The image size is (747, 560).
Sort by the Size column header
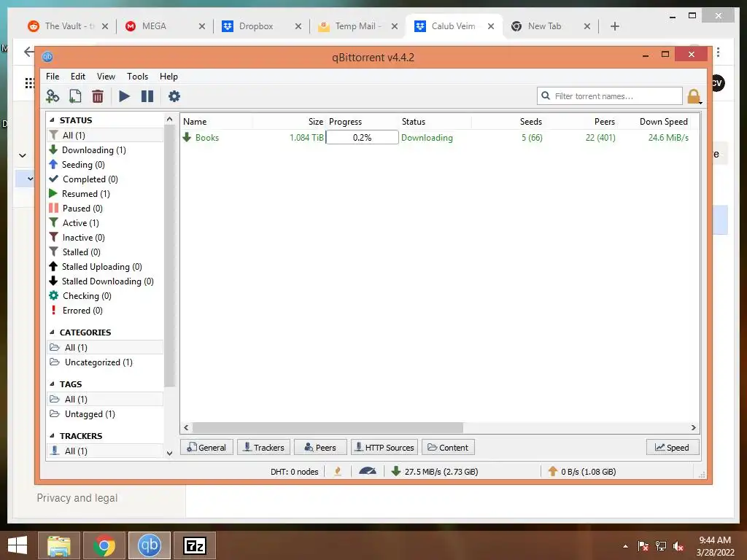click(x=290, y=122)
